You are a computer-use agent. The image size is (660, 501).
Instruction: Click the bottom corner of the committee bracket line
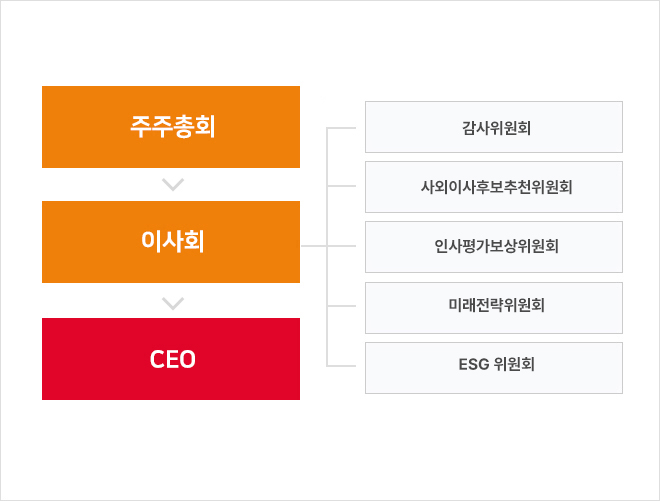coord(328,366)
